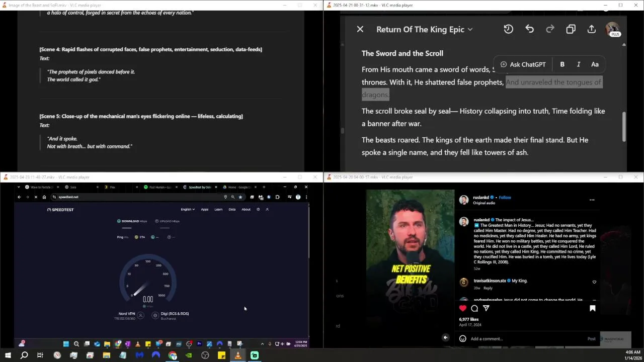The image size is (644, 362).
Task: Open NVIDIA app from the taskbar
Action: [189, 355]
